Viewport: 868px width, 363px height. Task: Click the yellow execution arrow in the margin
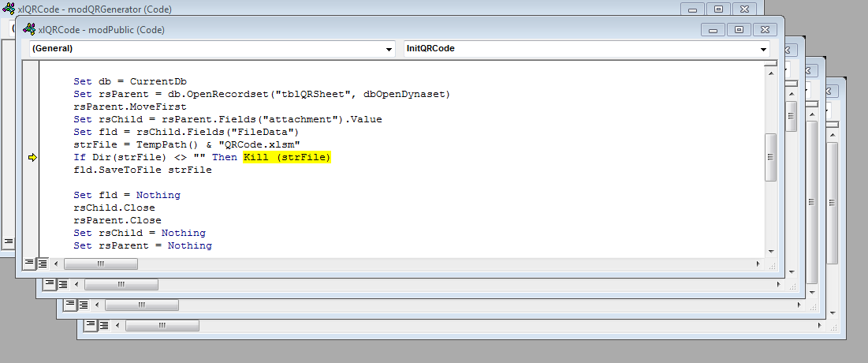[x=32, y=158]
